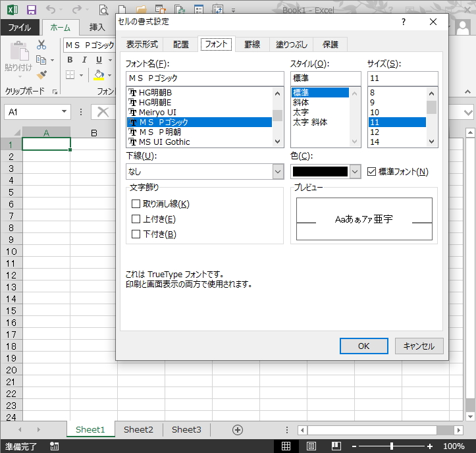Expand the formula bar chevron
The image size is (476, 453).
click(468, 113)
